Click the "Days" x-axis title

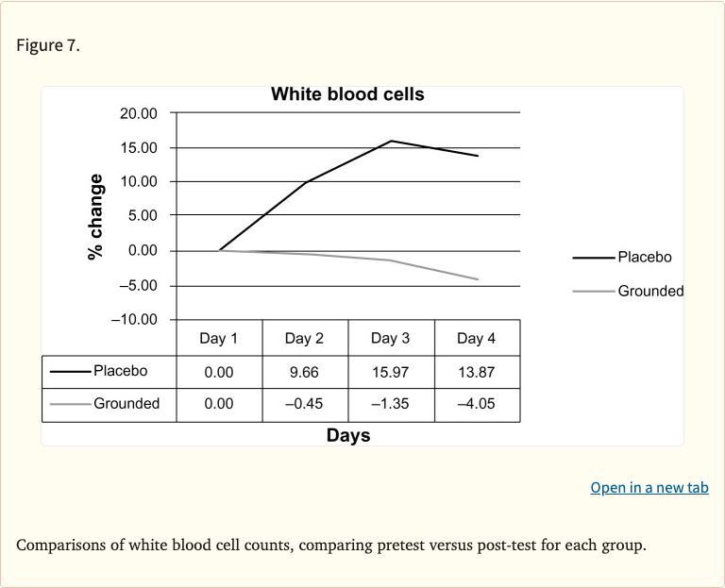pos(348,435)
